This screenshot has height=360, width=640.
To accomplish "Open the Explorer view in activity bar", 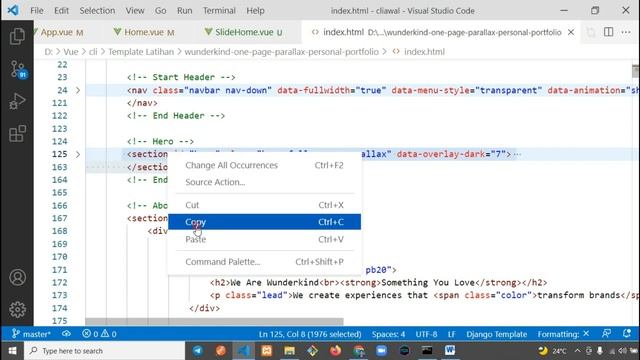I will coord(17,36).
